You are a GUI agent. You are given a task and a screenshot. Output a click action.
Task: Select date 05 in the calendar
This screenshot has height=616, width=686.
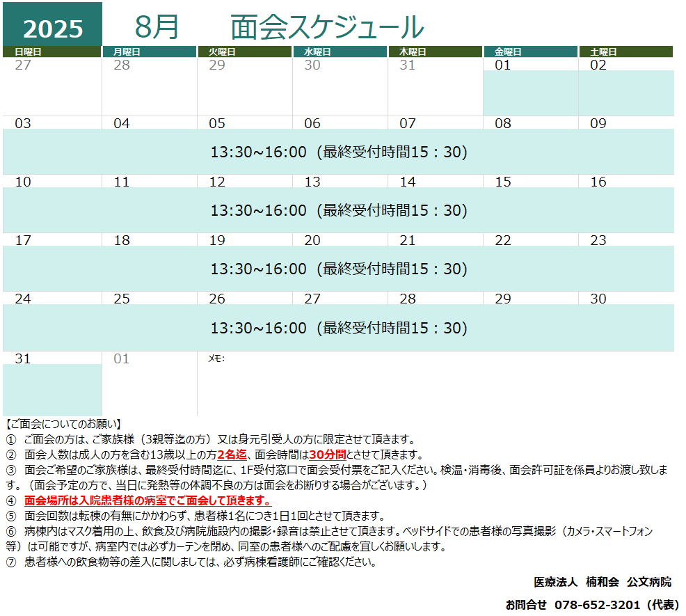(x=217, y=123)
